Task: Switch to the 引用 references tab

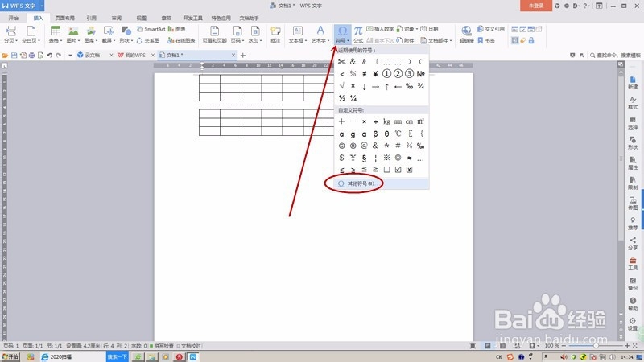Action: pos(91,18)
